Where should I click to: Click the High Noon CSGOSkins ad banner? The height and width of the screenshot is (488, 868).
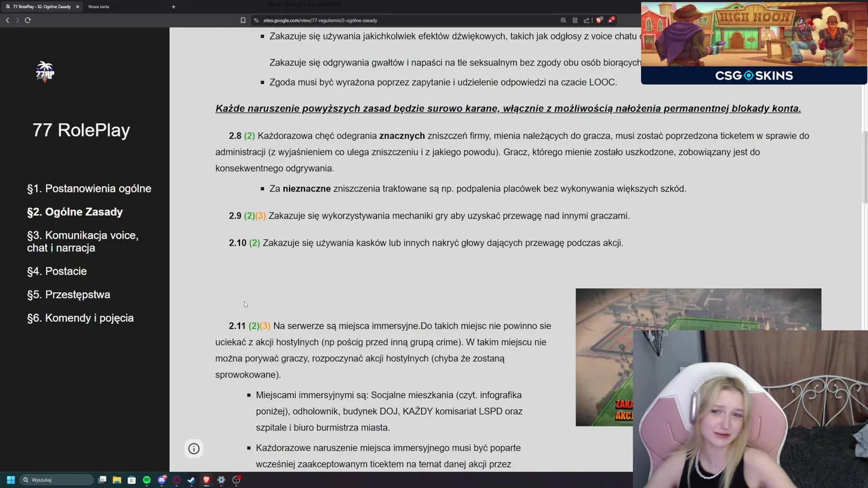(753, 43)
